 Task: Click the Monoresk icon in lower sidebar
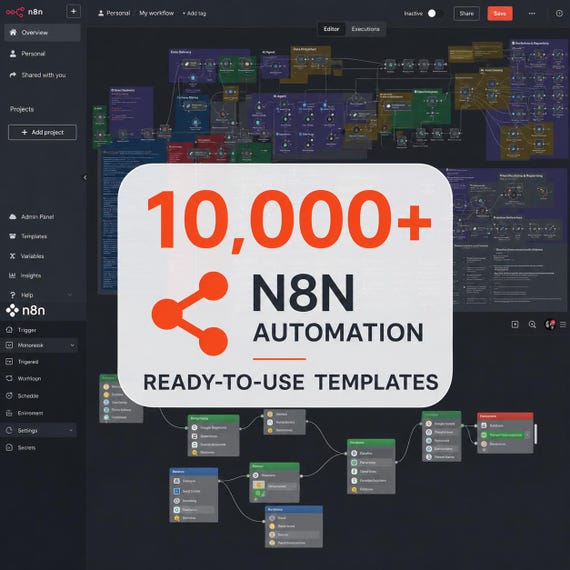tap(9, 345)
